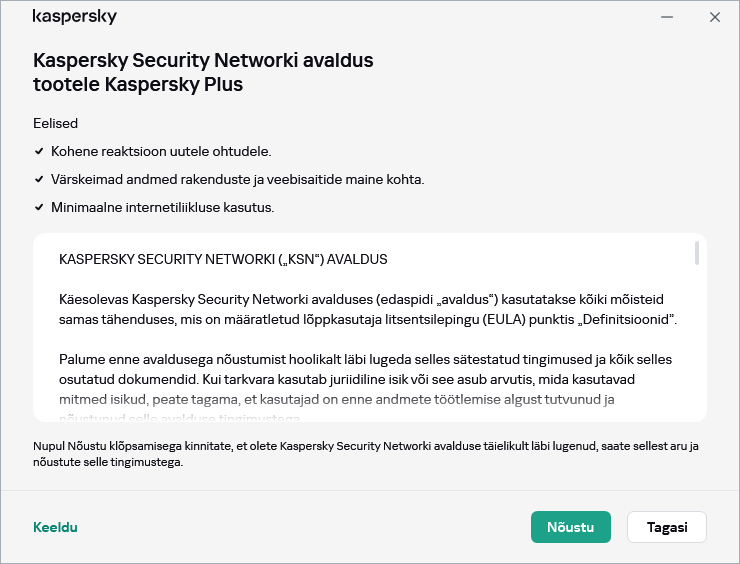Screen dimensions: 740x564
Task: Click checkmark beside "Minimaalne internetiliikluse kasutus"
Action: [39, 207]
